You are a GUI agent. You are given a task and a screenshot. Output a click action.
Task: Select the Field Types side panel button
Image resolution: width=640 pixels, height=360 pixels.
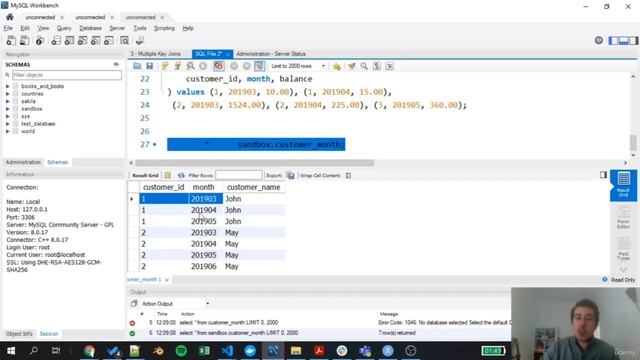[623, 249]
